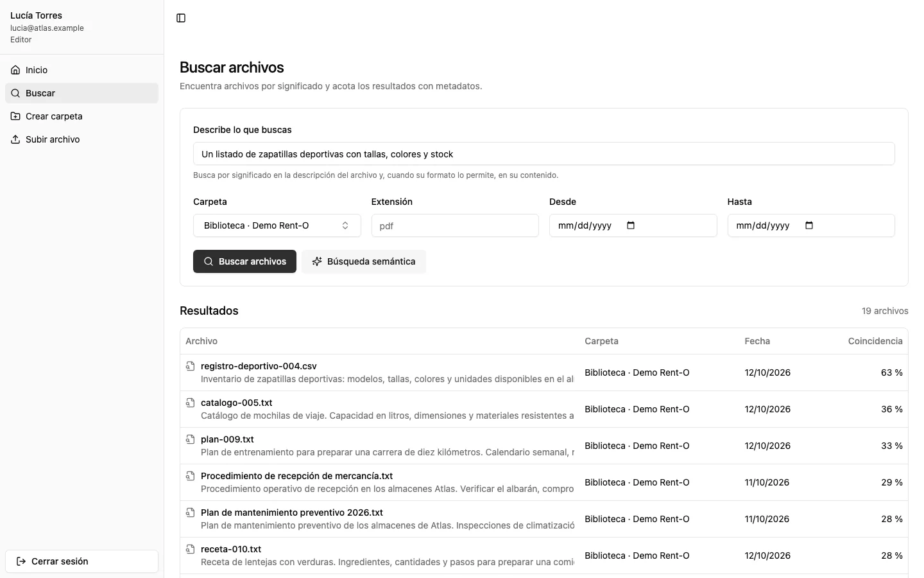Open the Hasta date picker calendar icon
924x578 pixels.
809,225
